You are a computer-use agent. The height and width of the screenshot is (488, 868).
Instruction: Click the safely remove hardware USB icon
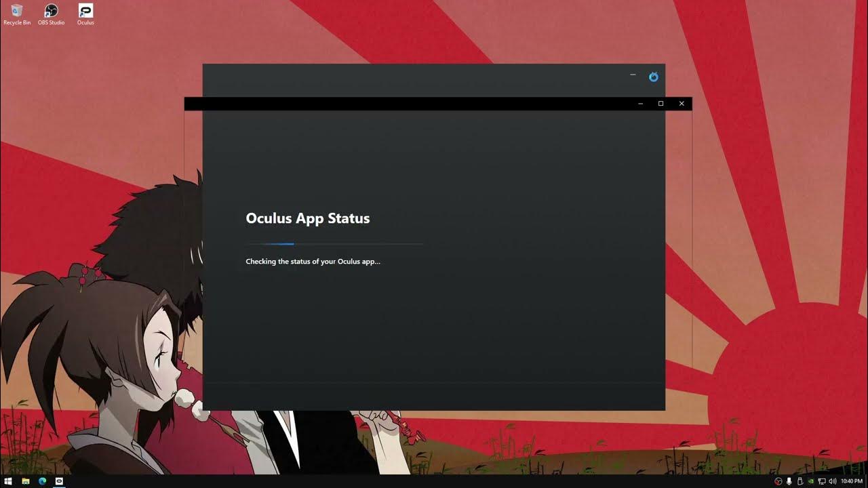pyautogui.click(x=800, y=481)
